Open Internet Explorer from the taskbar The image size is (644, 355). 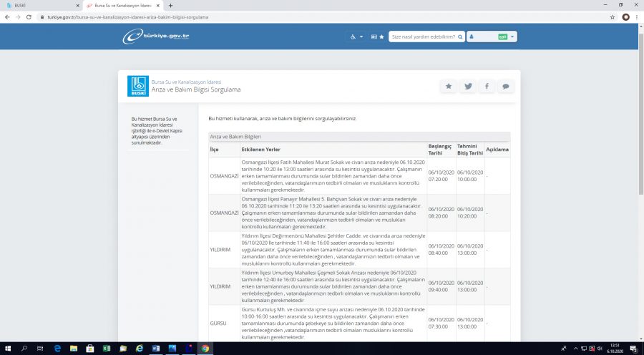click(x=140, y=349)
